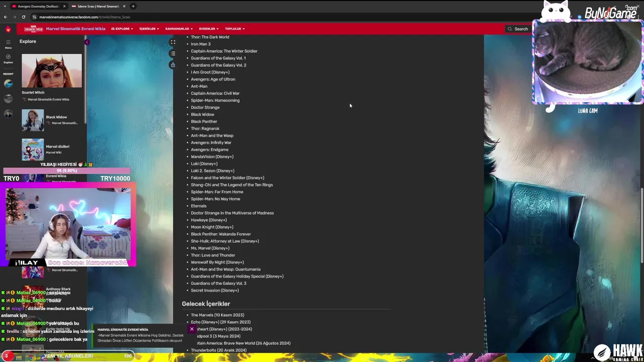Open Doctor Strange link
Viewport: 644px width, 362px height.
(x=205, y=107)
